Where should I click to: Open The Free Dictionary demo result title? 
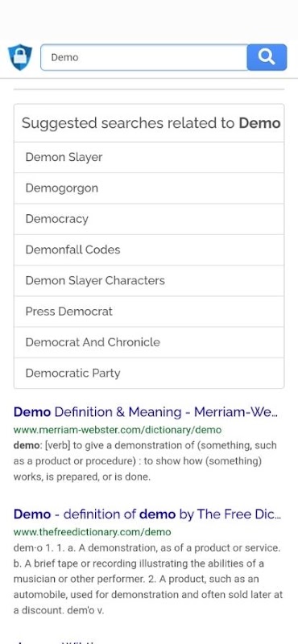click(147, 514)
